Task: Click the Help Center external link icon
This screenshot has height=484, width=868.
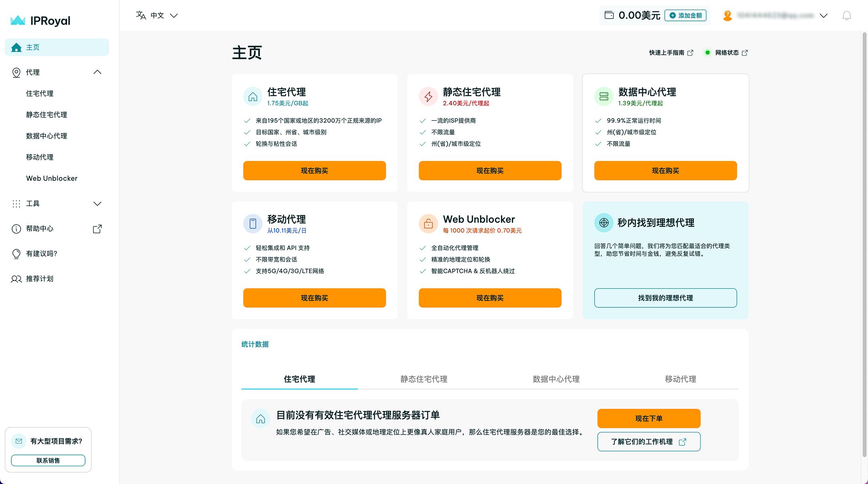Action: click(x=97, y=229)
